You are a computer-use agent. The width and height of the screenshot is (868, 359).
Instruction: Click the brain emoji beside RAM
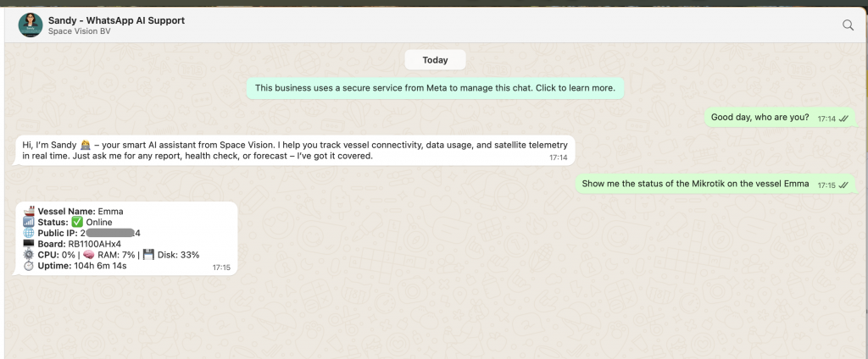[88, 255]
